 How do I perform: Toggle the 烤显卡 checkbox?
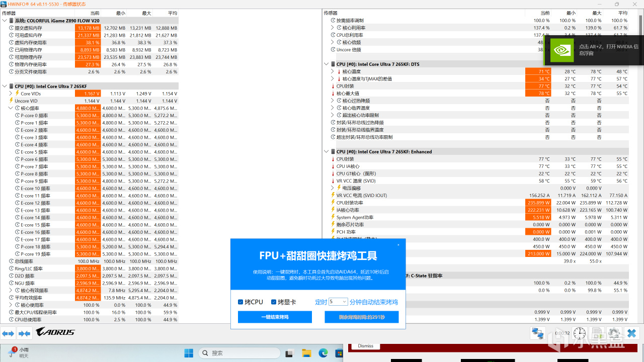274,302
